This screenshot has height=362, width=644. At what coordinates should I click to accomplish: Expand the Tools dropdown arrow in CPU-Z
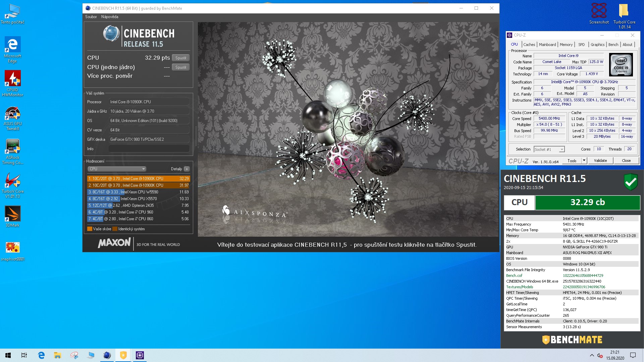[584, 161]
